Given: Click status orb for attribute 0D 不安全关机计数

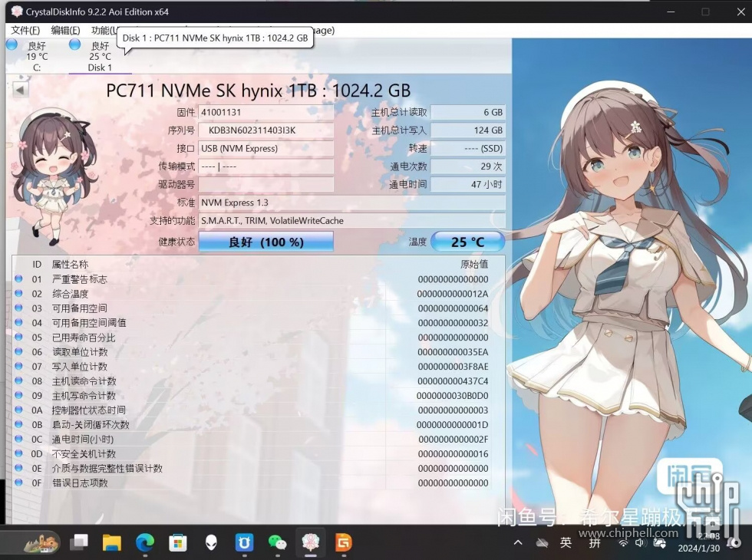Looking at the screenshot, I should click(18, 453).
